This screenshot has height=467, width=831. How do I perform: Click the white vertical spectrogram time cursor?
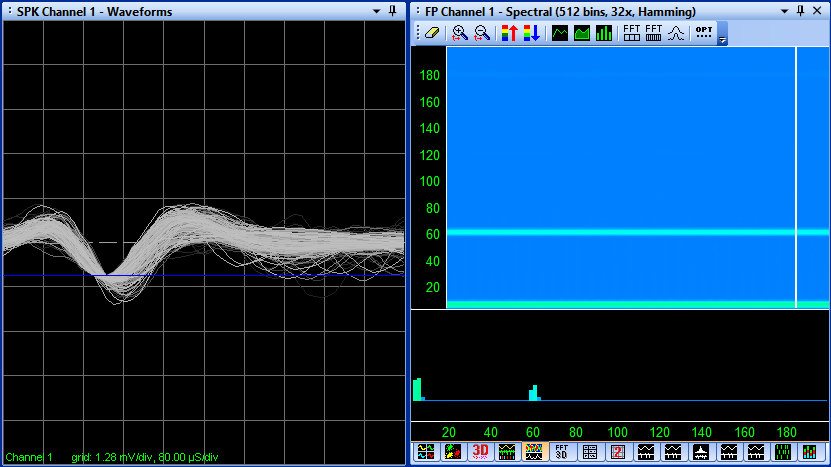click(x=795, y=177)
